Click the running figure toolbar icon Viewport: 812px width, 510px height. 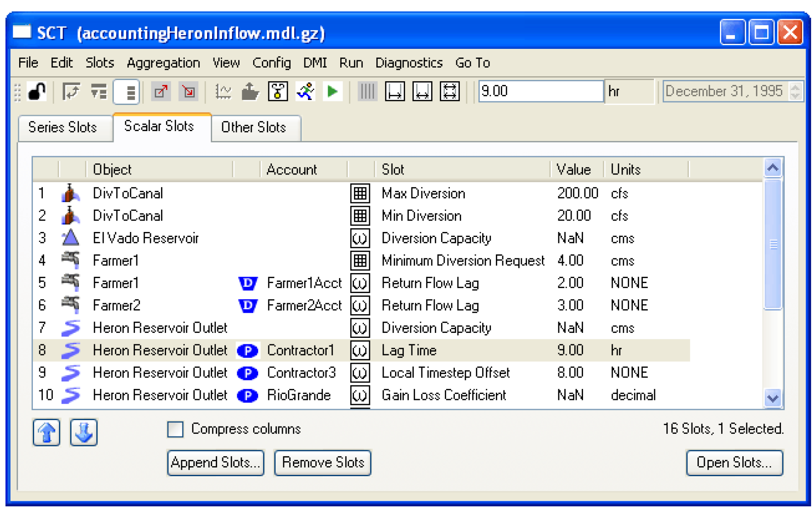tap(305, 91)
